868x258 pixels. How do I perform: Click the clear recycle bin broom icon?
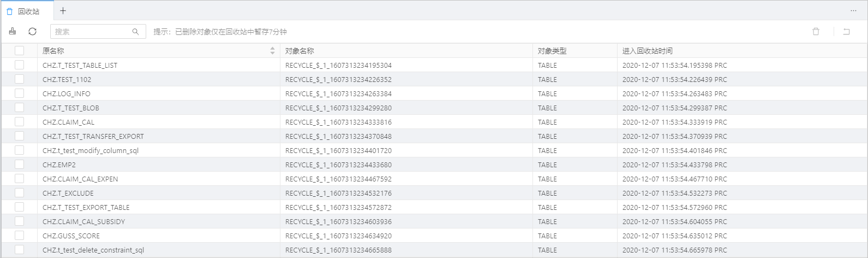13,32
